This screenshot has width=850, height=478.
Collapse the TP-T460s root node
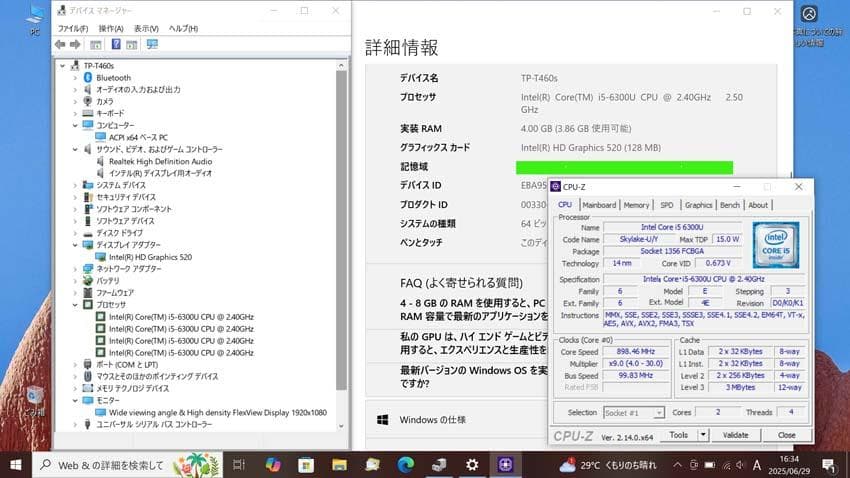click(63, 66)
